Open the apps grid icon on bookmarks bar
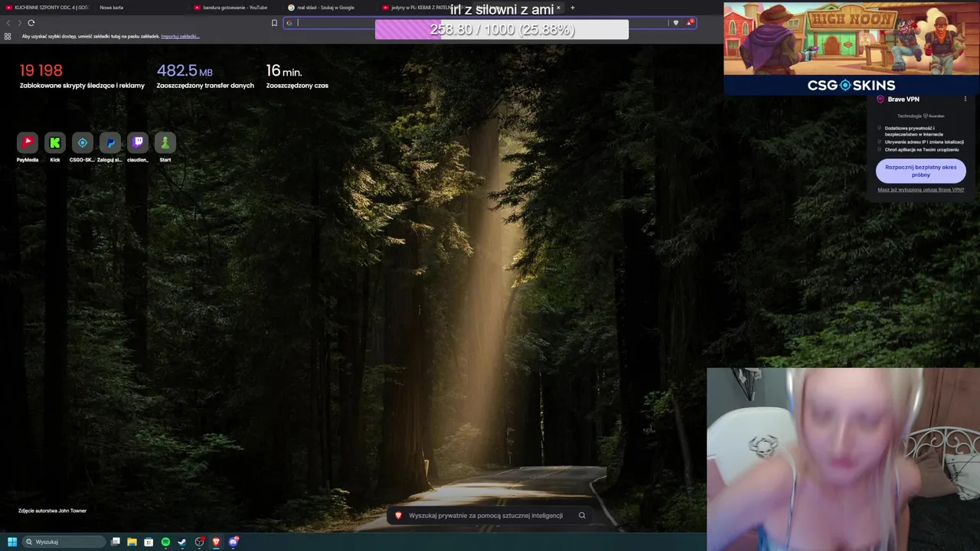Viewport: 980px width, 551px height. pos(8,36)
